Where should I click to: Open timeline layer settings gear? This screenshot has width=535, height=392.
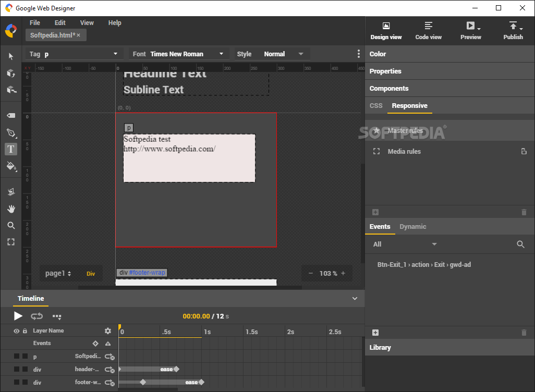click(108, 330)
